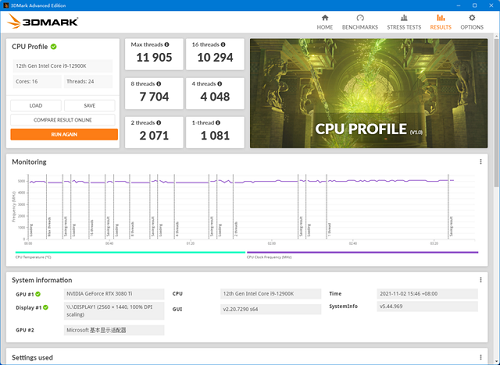The height and width of the screenshot is (365, 500).
Task: Click the info icon beside Max threads
Action: click(167, 44)
